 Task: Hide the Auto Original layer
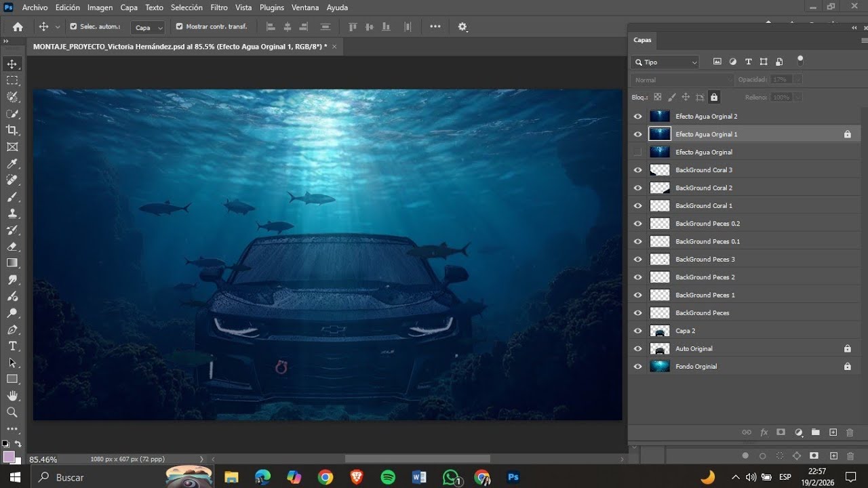pos(637,348)
